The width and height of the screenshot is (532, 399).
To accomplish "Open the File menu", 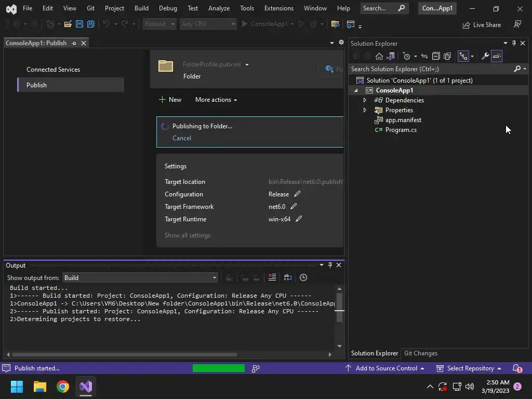I will coord(28,8).
